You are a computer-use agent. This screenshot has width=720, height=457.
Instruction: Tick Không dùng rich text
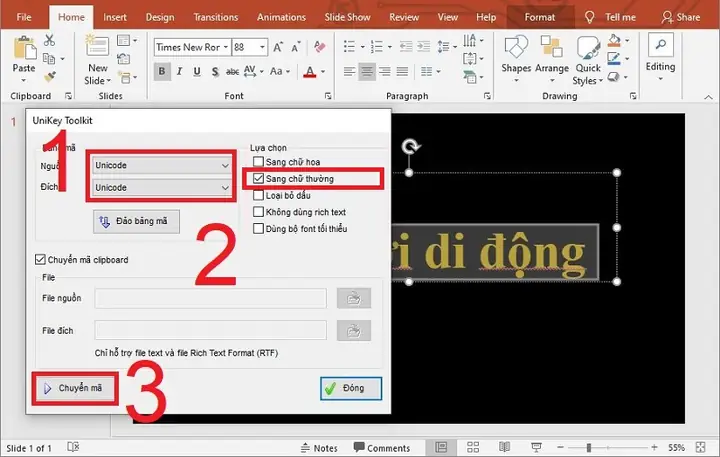tap(259, 212)
